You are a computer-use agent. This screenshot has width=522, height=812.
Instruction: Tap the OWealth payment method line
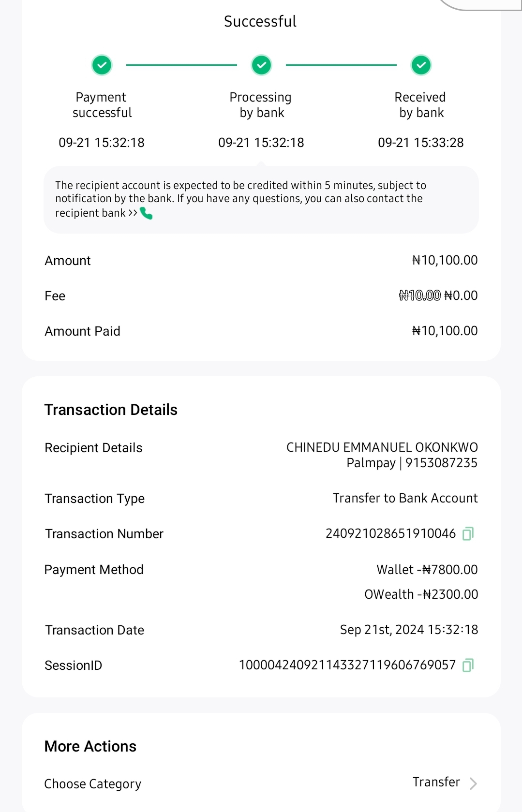tap(421, 594)
